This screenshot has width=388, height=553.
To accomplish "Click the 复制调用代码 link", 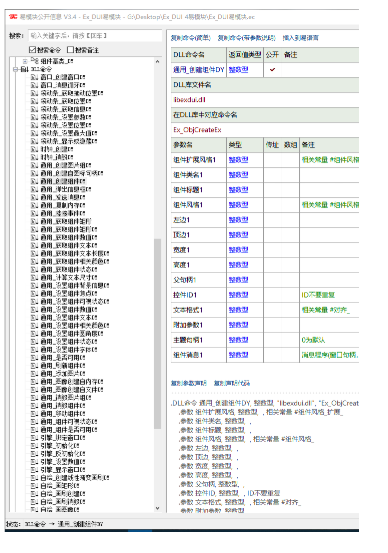I will [x=232, y=383].
